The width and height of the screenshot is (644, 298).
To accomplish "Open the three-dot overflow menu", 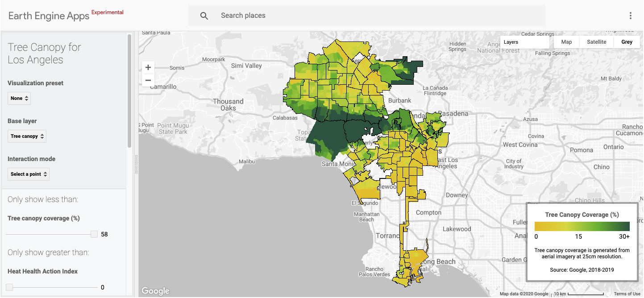I will point(631,15).
